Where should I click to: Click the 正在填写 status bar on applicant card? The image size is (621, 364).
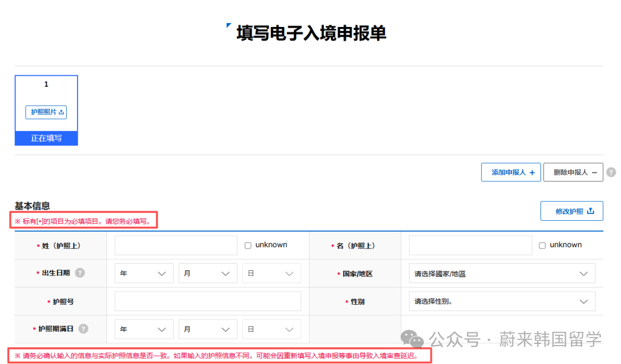46,138
